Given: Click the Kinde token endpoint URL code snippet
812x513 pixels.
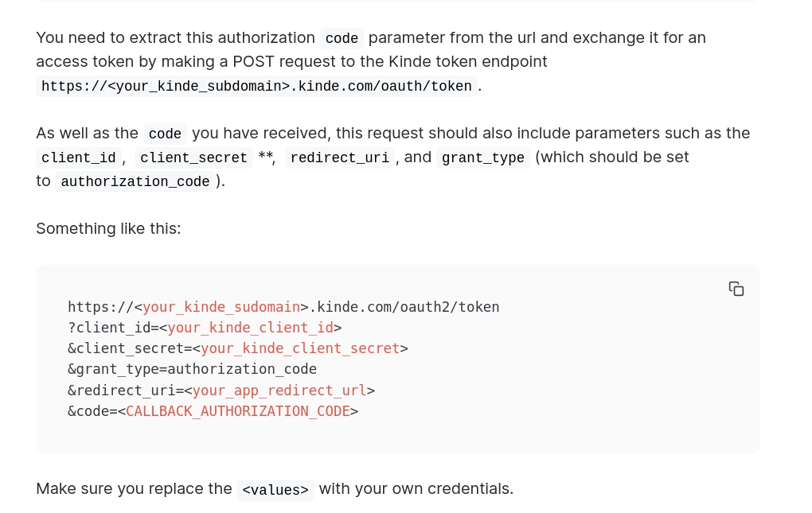Looking at the screenshot, I should (x=256, y=86).
